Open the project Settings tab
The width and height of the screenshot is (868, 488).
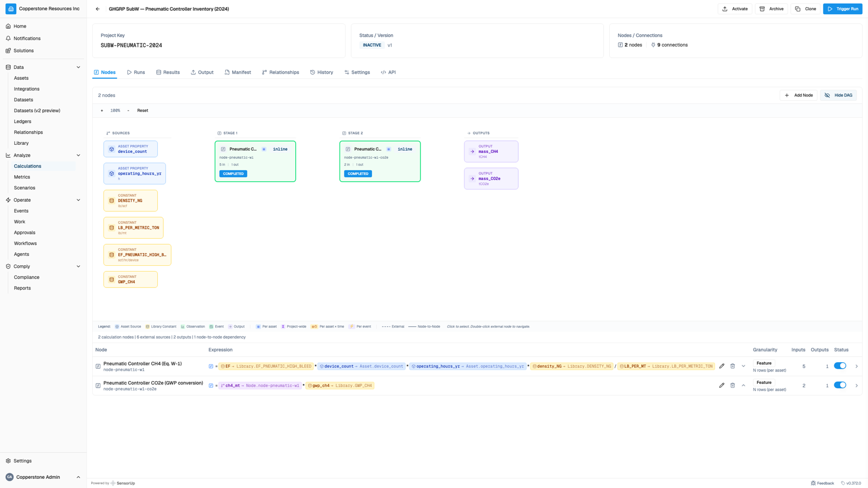click(x=357, y=72)
